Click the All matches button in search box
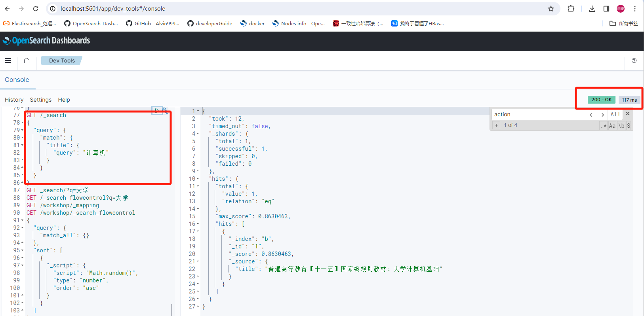This screenshot has height=316, width=644. [x=615, y=115]
